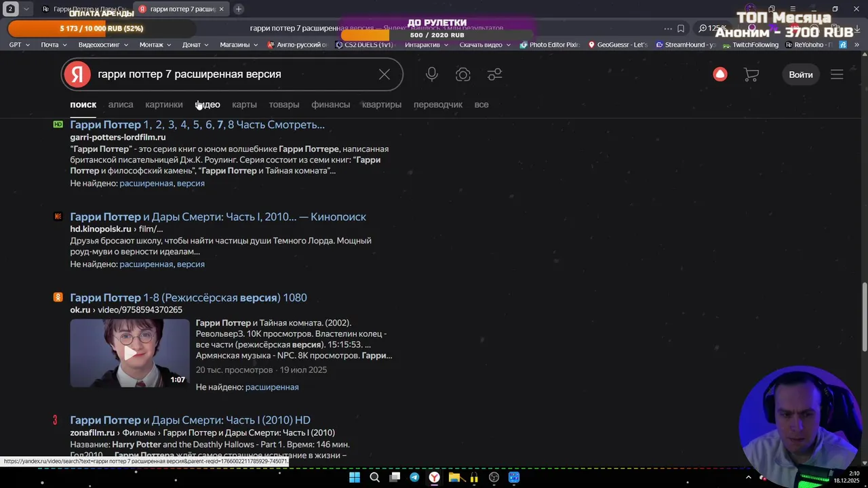Click hd.kinopoisk.ru breadcrumb link
The image size is (868, 488).
tap(100, 229)
